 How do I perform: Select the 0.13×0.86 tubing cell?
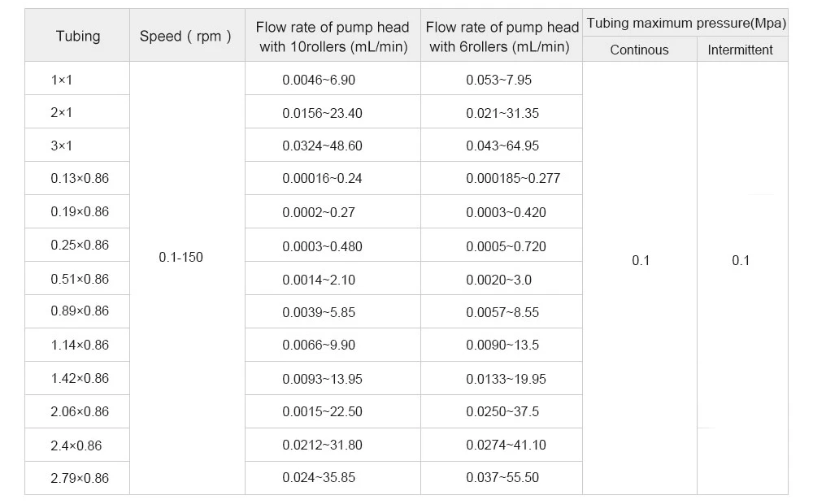pos(77,178)
